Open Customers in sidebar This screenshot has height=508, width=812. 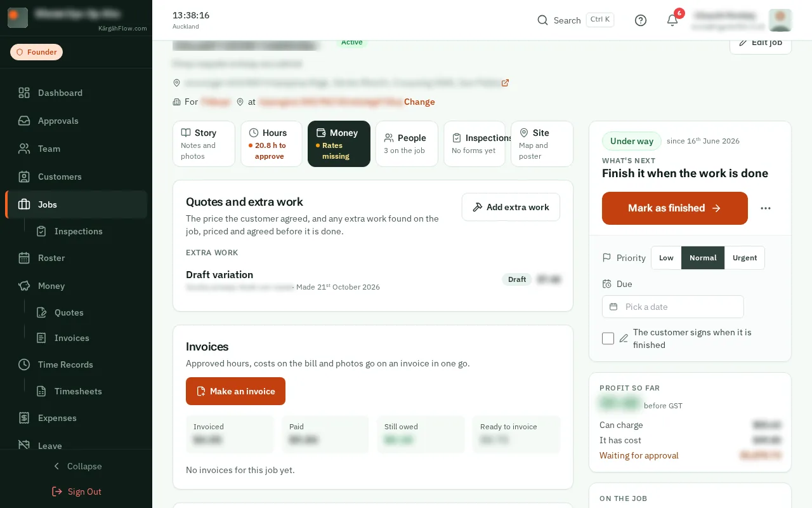coord(76,177)
